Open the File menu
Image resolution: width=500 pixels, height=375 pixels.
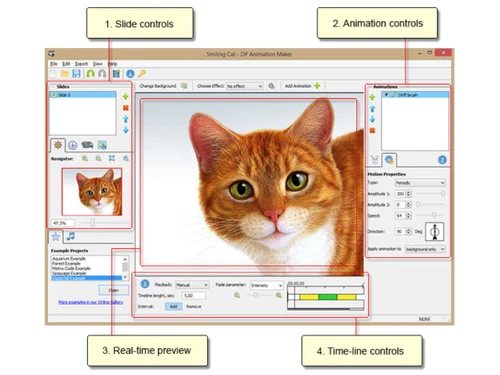pyautogui.click(x=54, y=64)
